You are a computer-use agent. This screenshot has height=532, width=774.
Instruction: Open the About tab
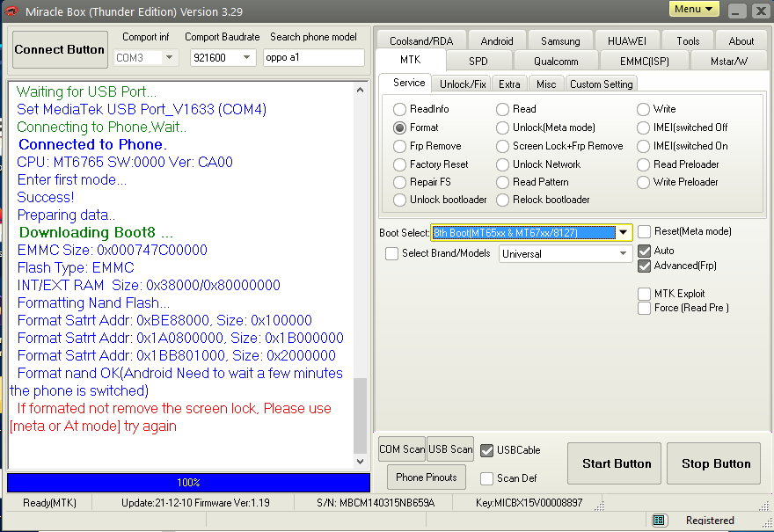click(x=741, y=41)
